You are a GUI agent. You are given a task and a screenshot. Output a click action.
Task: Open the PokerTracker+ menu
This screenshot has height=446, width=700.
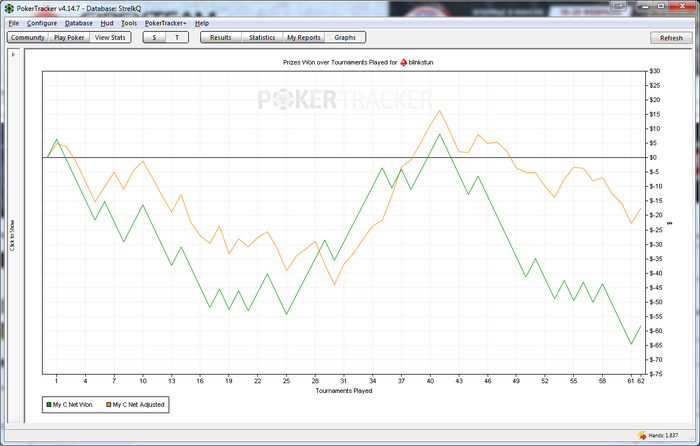pyautogui.click(x=166, y=23)
